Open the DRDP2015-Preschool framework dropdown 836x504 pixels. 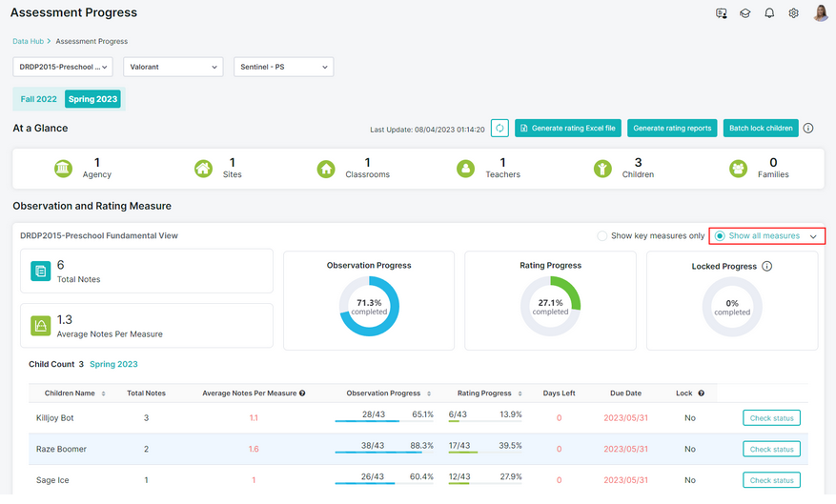pos(63,67)
